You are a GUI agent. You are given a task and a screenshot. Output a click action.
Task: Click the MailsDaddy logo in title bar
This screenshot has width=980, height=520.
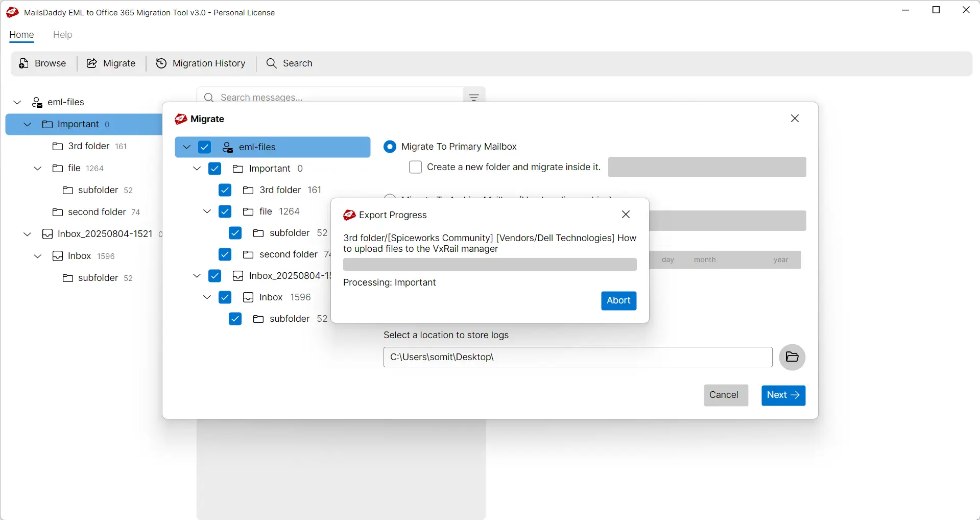coord(12,12)
